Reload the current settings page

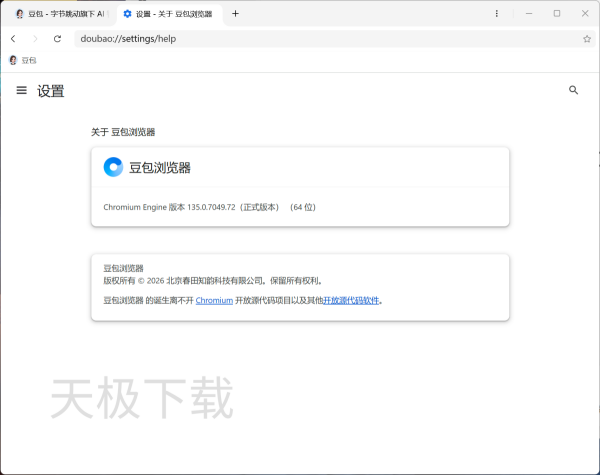(57, 39)
